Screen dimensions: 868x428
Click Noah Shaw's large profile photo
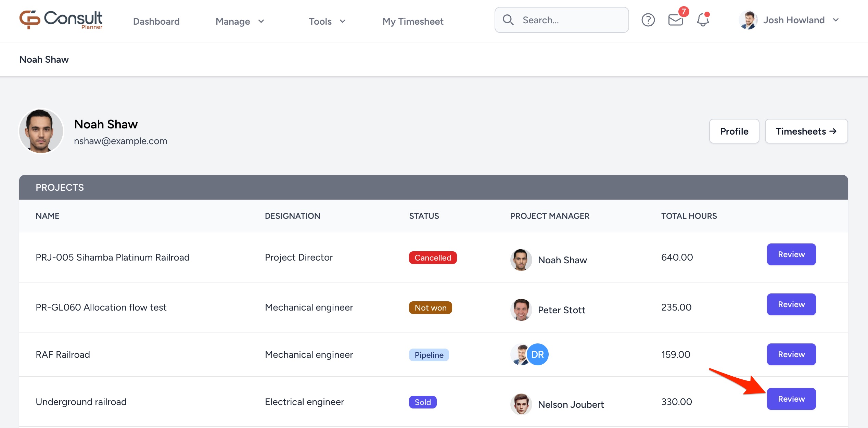41,131
